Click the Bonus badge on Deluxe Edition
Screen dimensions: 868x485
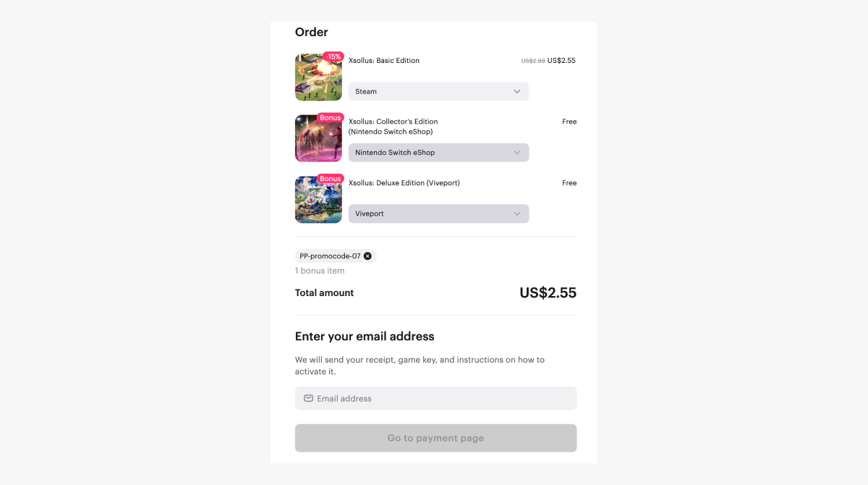pos(330,179)
